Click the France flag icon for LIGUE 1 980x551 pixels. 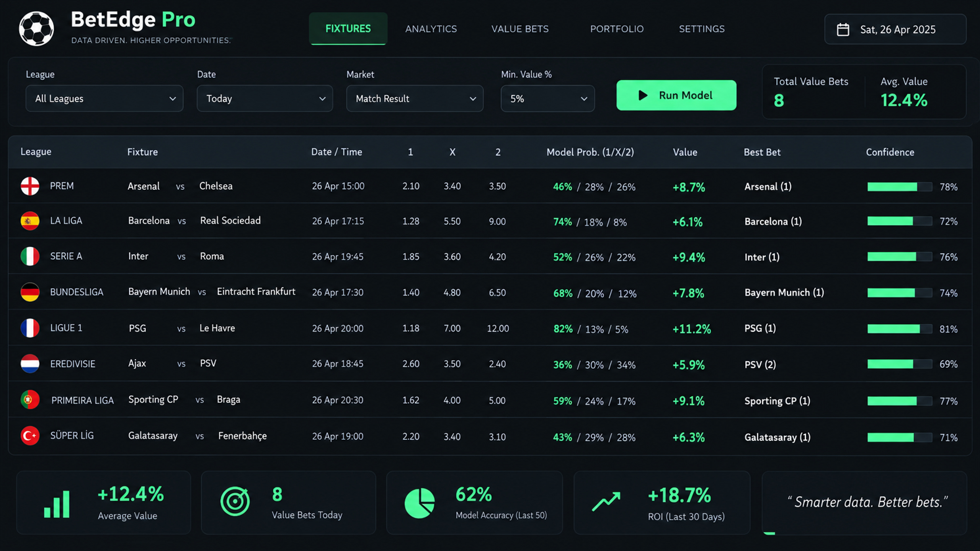click(x=30, y=328)
